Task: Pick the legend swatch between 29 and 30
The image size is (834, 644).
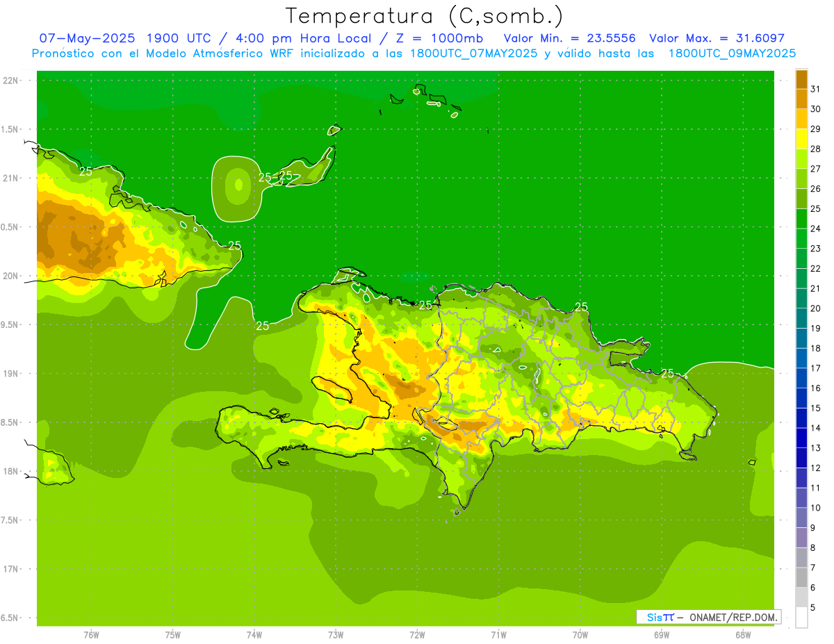Action: pyautogui.click(x=801, y=119)
